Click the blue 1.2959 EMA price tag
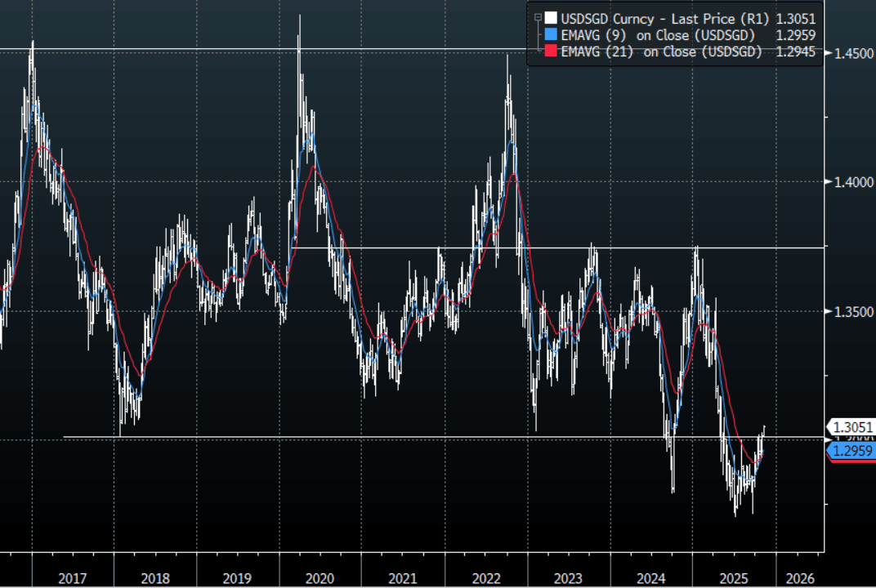 [x=852, y=450]
